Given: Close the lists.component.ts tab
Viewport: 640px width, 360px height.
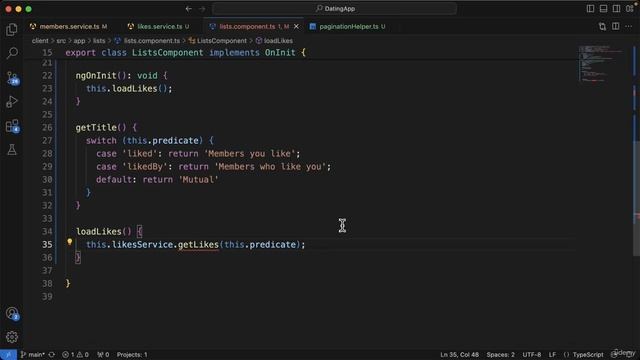Looking at the screenshot, I should click(x=296, y=27).
